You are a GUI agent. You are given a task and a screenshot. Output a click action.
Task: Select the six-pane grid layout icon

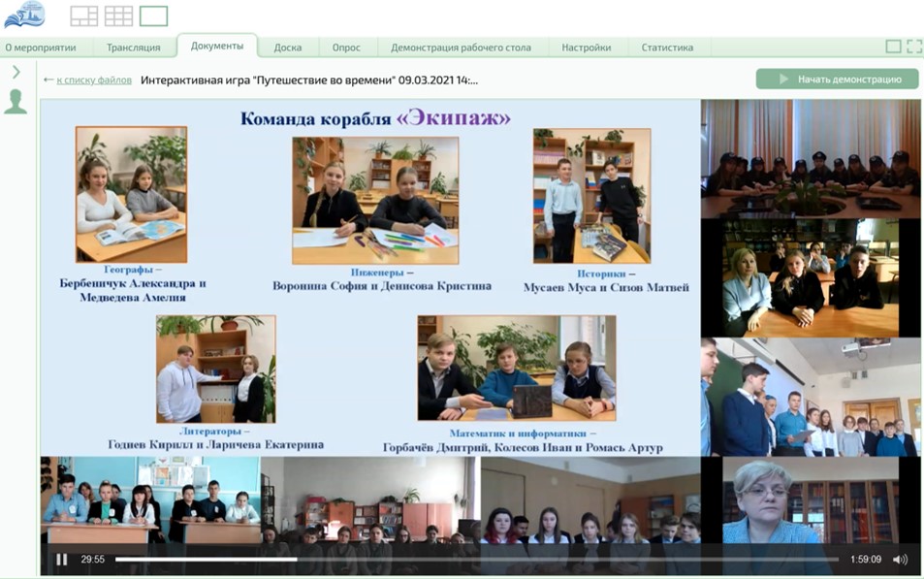coord(118,16)
